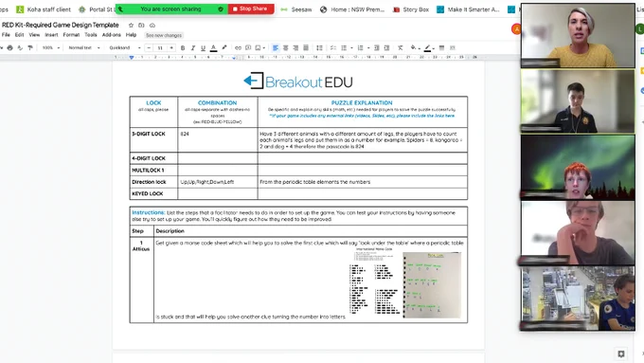Open the line spacing options
This screenshot has width=644, height=363.
[319, 48]
